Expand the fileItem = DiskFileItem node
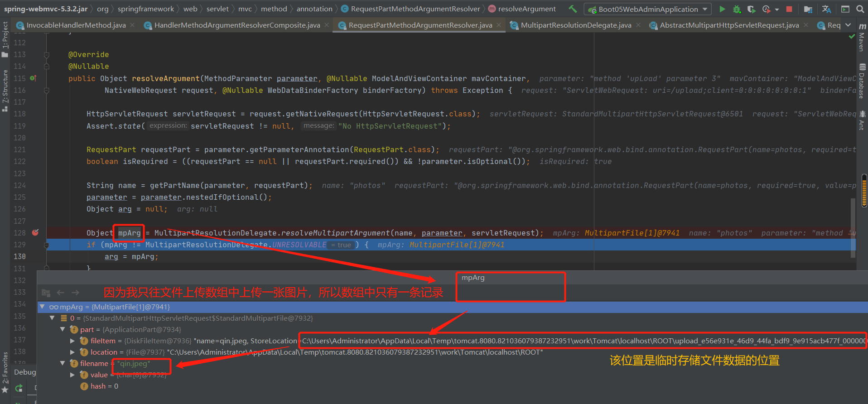 72,341
